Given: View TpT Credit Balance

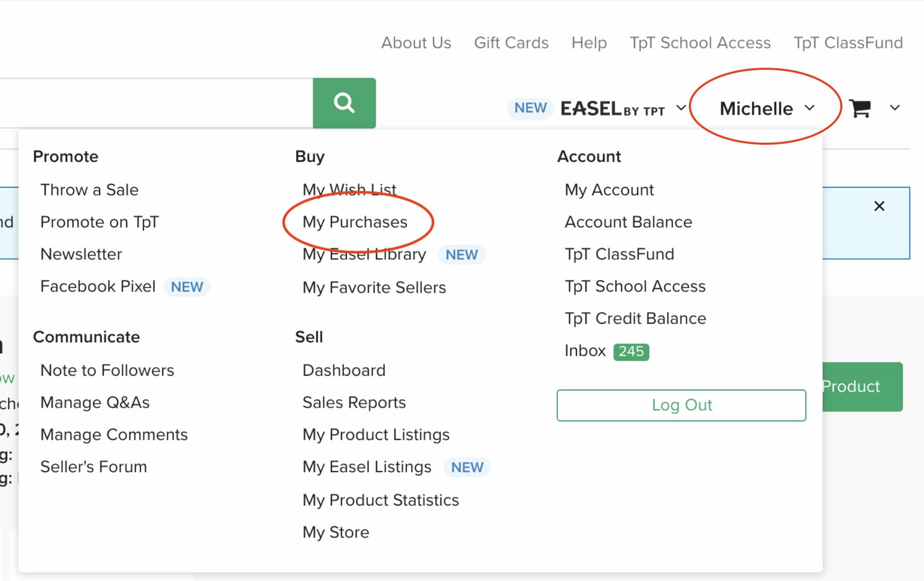Looking at the screenshot, I should [636, 318].
